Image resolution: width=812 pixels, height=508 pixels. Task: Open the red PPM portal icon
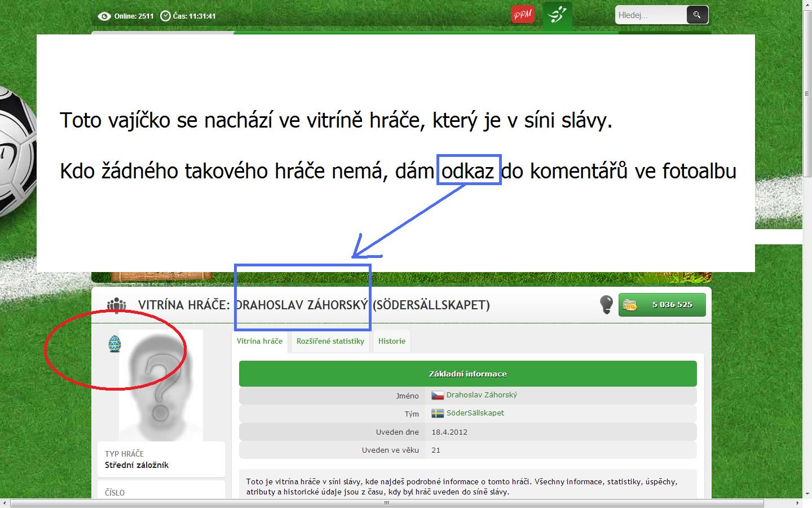click(x=523, y=15)
